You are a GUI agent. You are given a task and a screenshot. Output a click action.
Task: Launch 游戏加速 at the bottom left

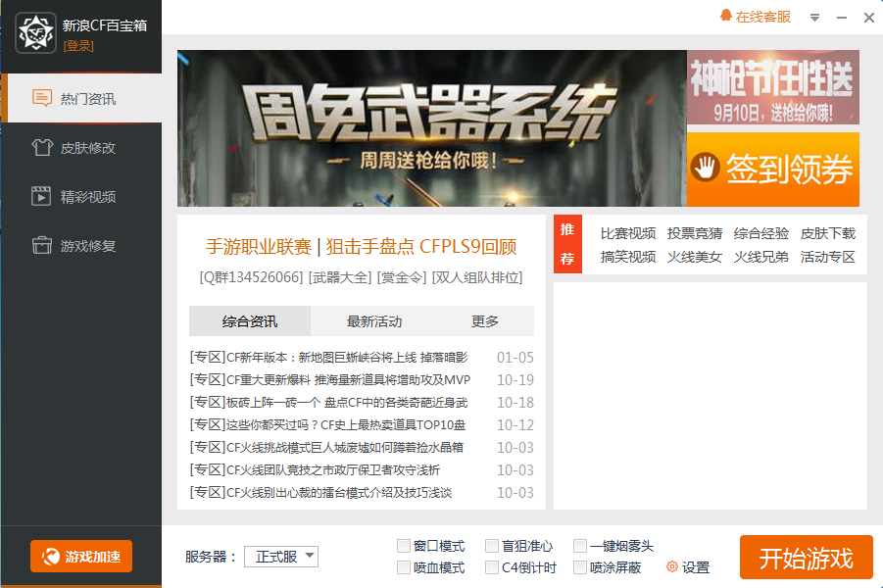click(81, 554)
